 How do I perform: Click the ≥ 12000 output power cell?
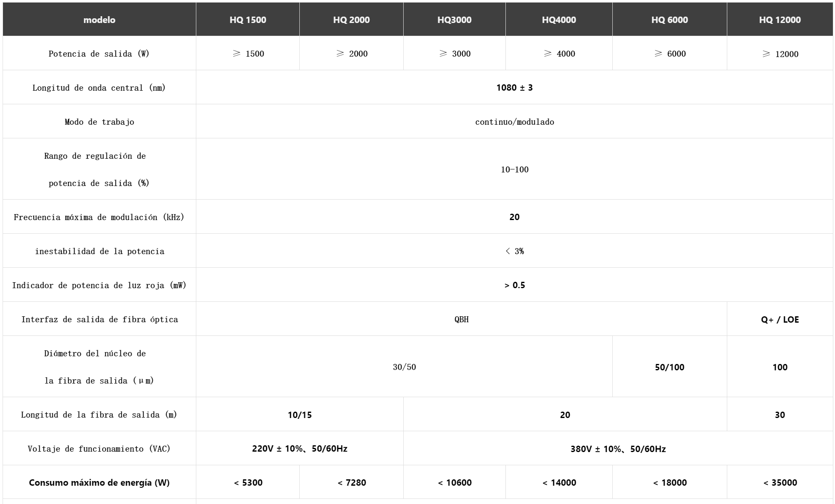(780, 54)
